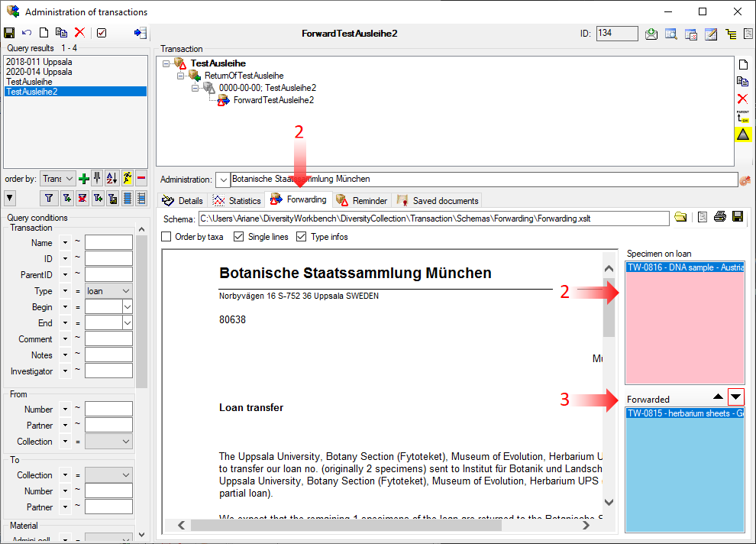Delete tree item with the right-side red X
756x544 pixels.
[743, 99]
